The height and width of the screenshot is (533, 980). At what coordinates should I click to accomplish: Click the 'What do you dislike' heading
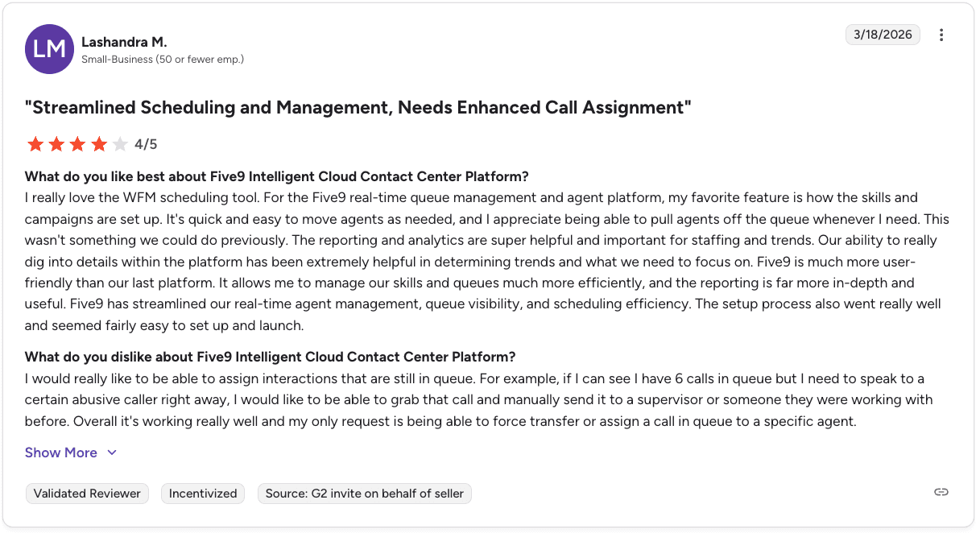[x=271, y=357]
